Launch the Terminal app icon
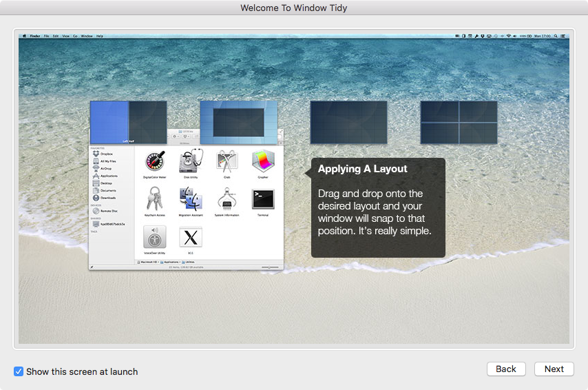This screenshot has height=390, width=588. (263, 199)
